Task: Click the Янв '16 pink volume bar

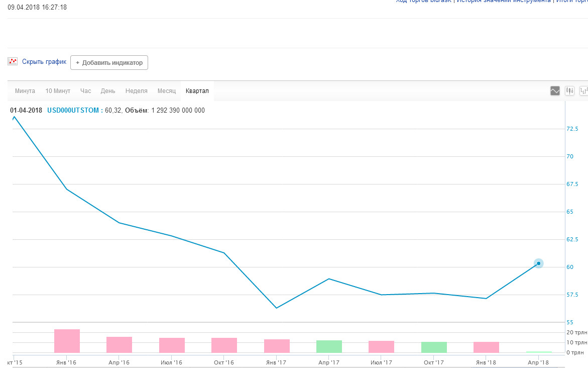Action: [67, 341]
